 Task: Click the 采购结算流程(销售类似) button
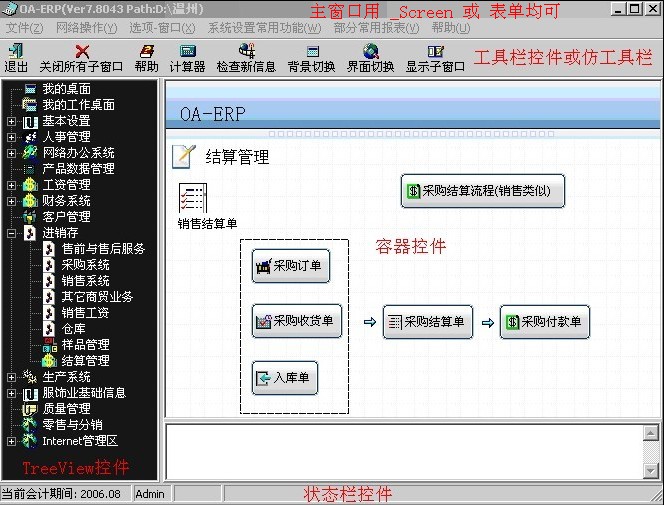tap(483, 191)
